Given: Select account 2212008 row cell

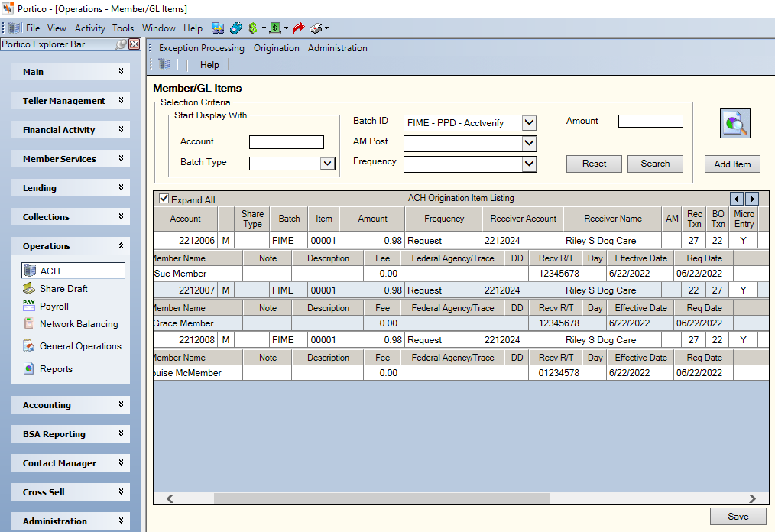Looking at the screenshot, I should [186, 340].
